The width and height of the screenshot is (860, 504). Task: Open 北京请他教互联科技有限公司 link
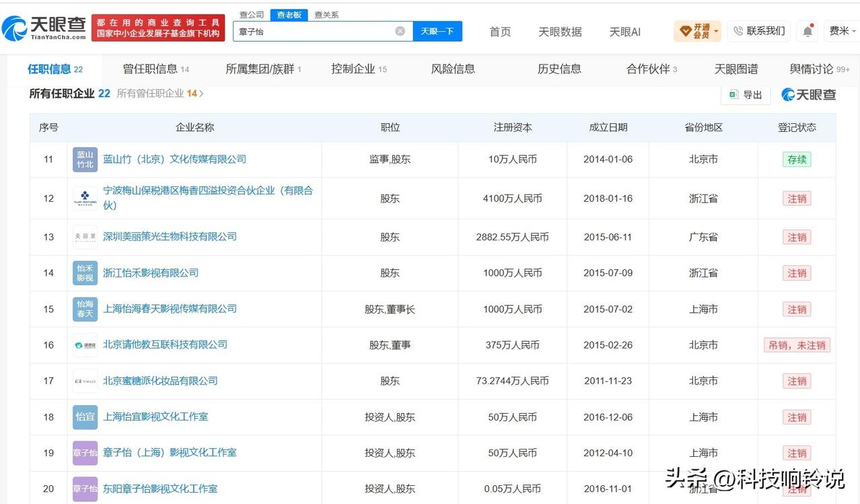tap(165, 345)
